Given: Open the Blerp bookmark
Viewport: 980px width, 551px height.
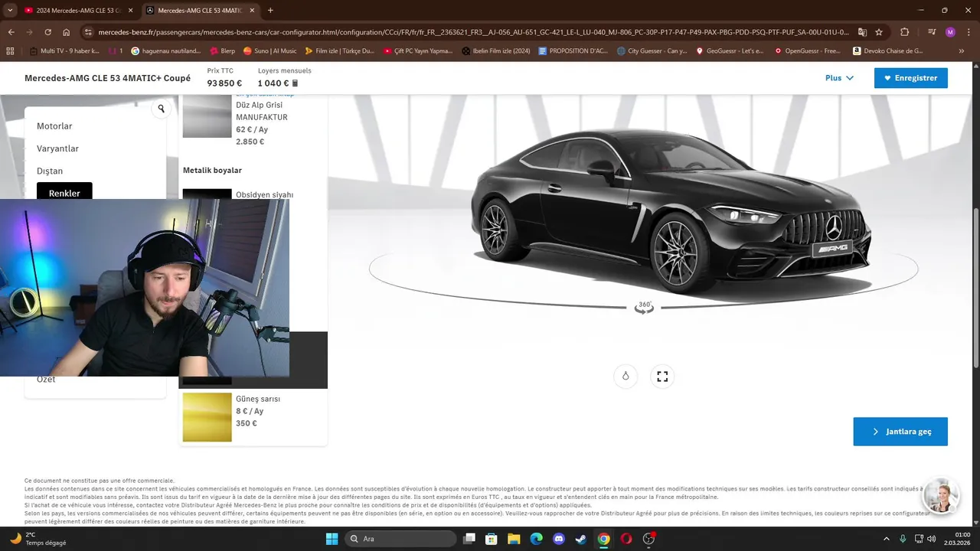Looking at the screenshot, I should (221, 51).
